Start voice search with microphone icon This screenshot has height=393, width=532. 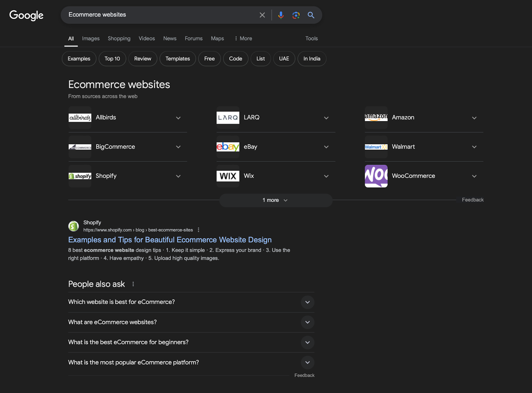coord(281,15)
